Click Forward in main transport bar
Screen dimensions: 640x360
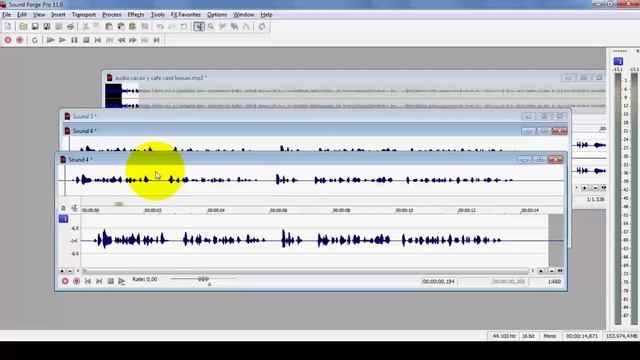pyautogui.click(x=133, y=40)
